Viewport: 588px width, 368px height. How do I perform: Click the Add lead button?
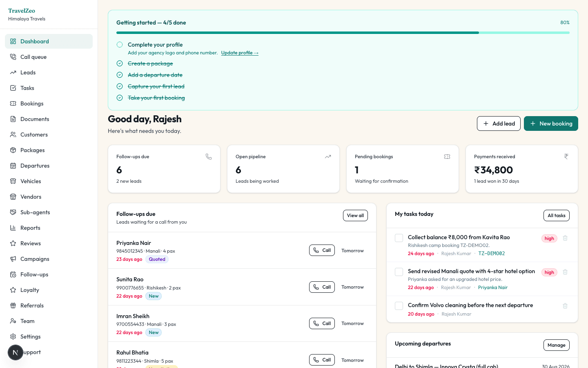499,123
